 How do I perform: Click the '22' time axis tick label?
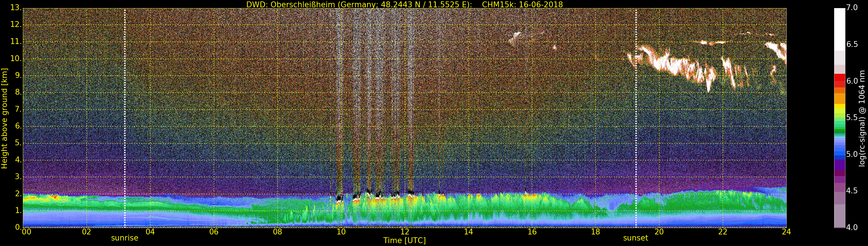pos(723,232)
